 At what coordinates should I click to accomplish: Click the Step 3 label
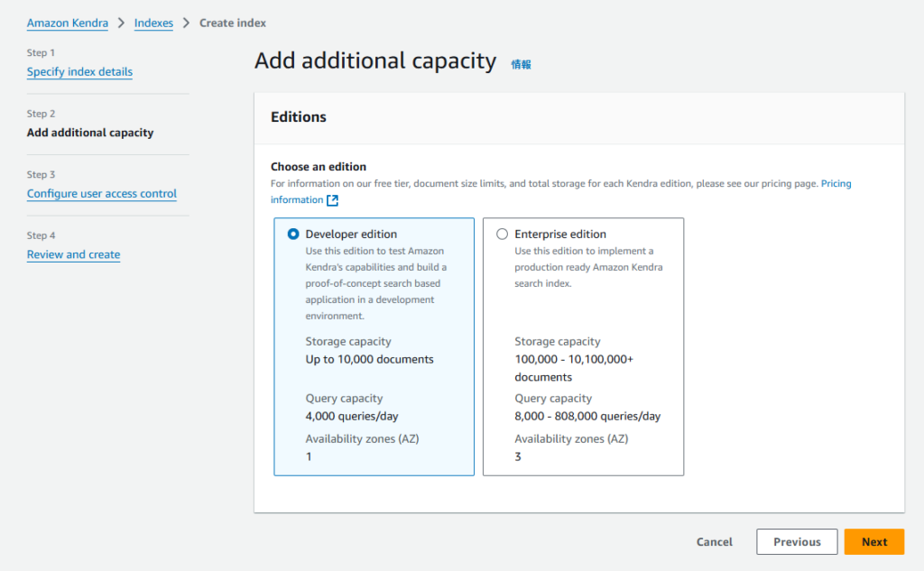[x=41, y=174]
